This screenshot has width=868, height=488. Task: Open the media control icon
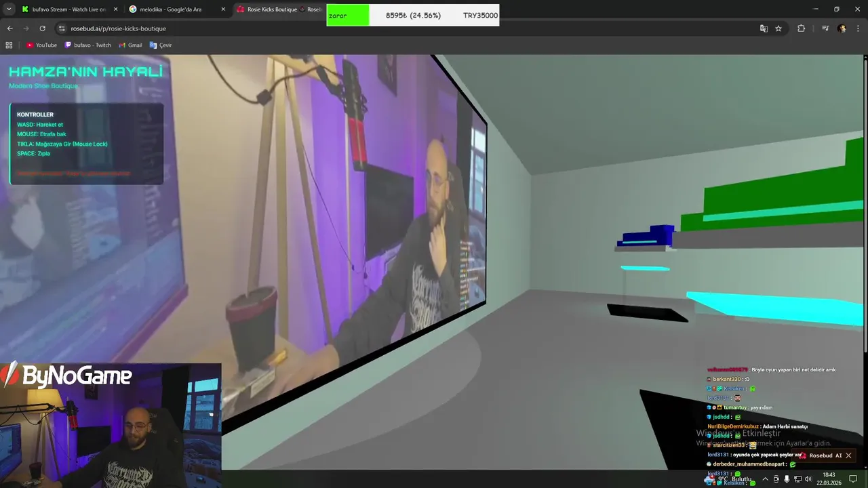[x=825, y=28]
